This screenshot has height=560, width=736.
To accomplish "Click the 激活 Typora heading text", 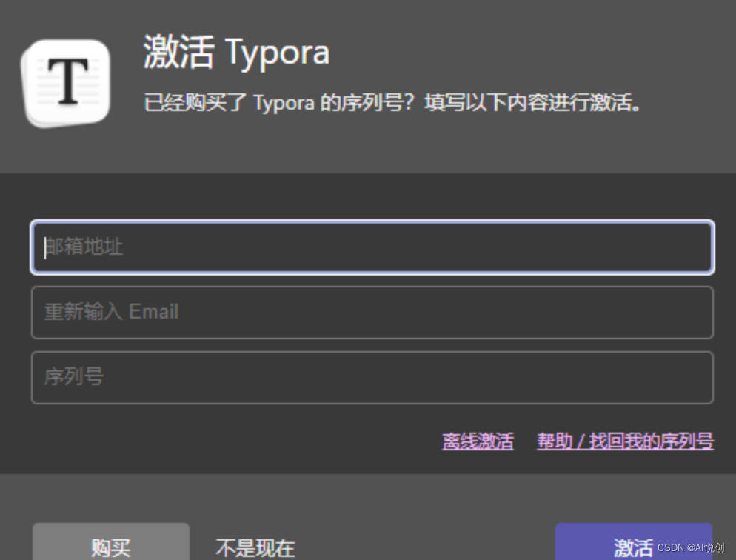I will (x=236, y=52).
